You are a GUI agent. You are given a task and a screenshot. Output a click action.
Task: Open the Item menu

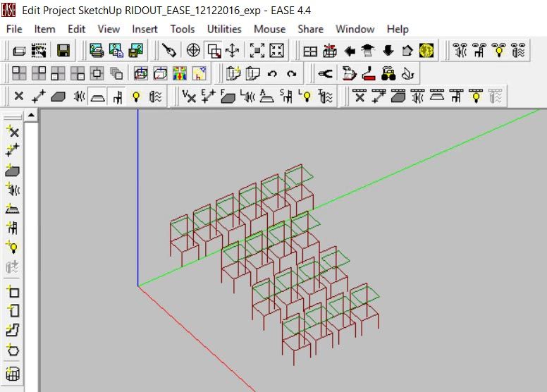tap(44, 29)
